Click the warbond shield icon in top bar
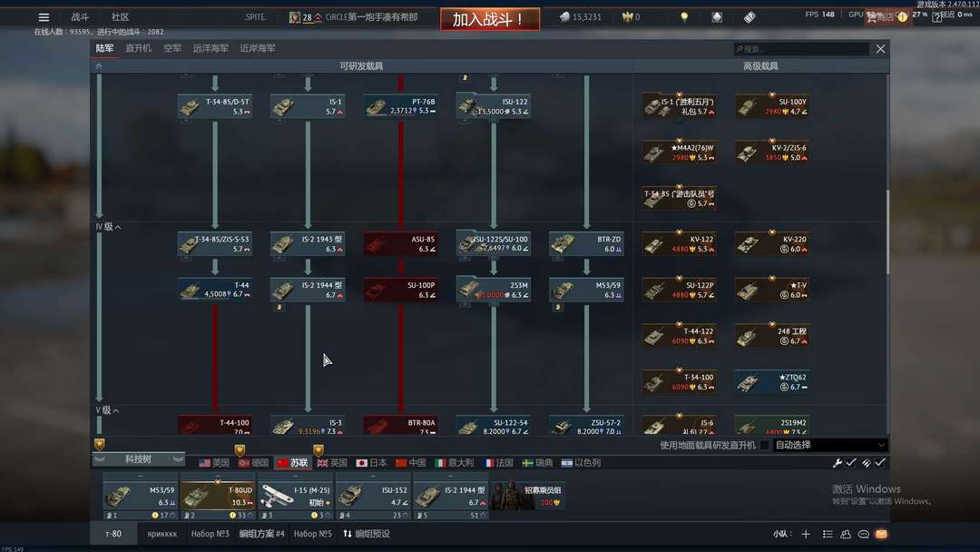980x552 pixels. (x=717, y=17)
